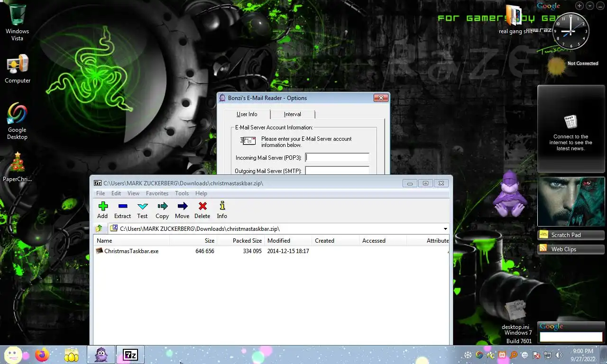Screen dimensions: 607x364
Task: Open the desktop.ini file icon
Action: [x=515, y=315]
